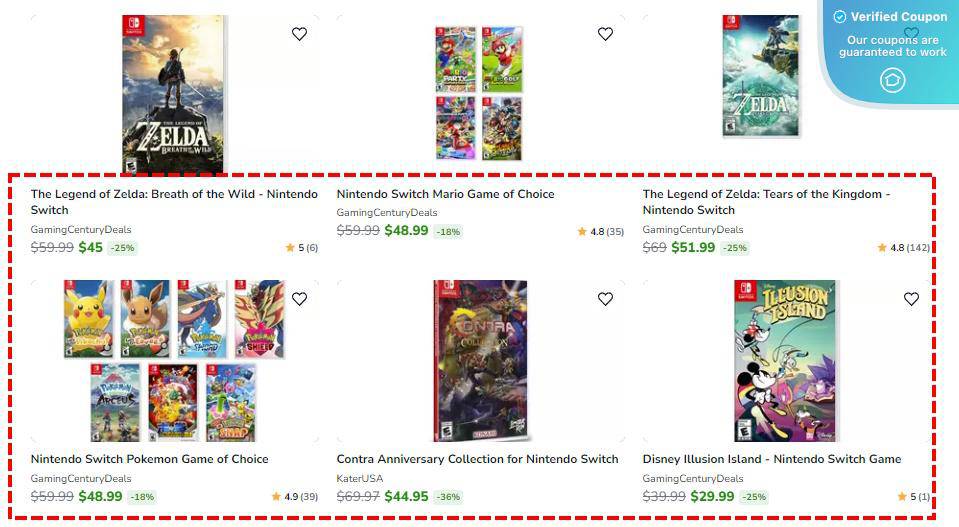Open Tears of the Kingdom product title
The width and height of the screenshot is (959, 527).
(x=766, y=202)
